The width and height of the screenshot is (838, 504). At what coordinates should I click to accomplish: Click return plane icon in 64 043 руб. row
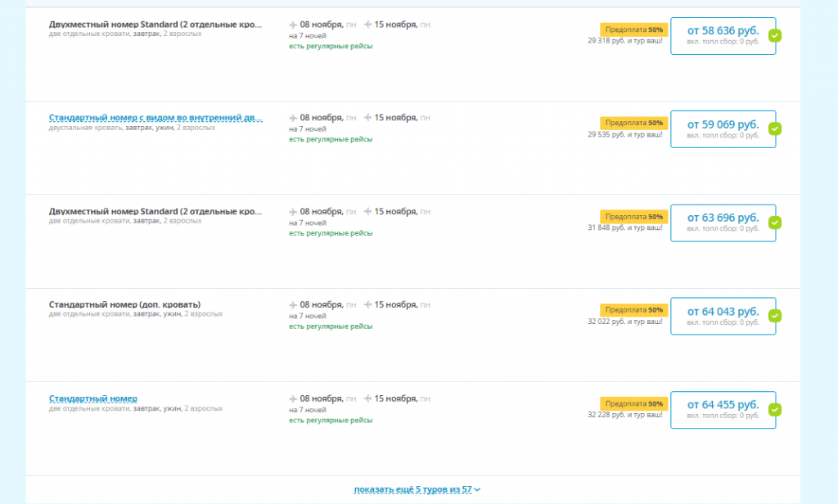tap(367, 304)
